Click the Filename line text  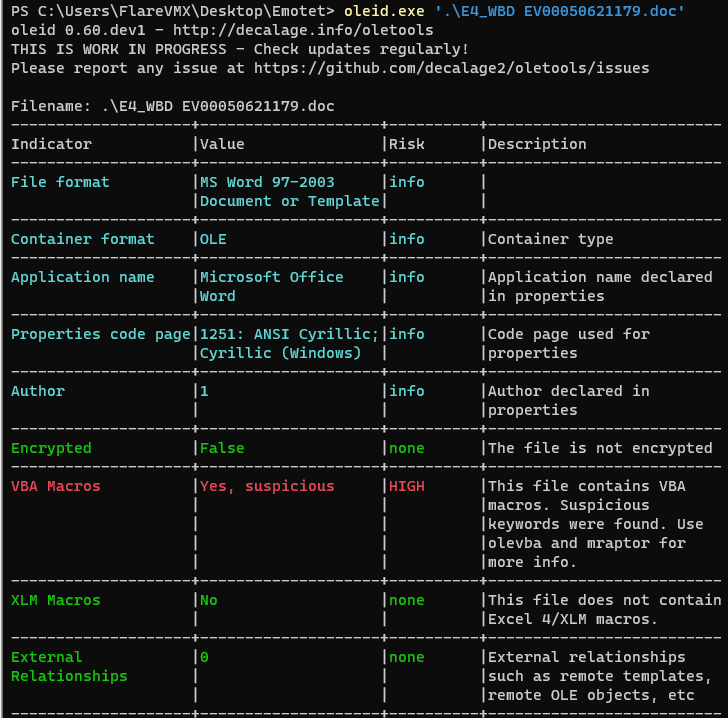[173, 106]
